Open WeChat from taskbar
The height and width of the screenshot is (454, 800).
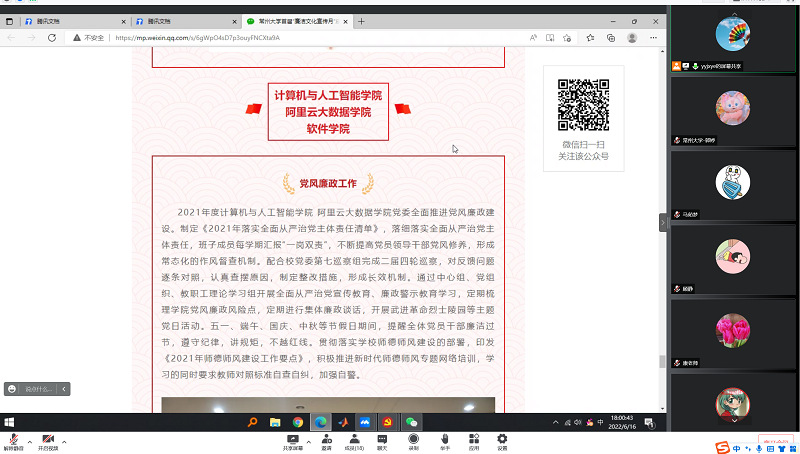[x=411, y=422]
